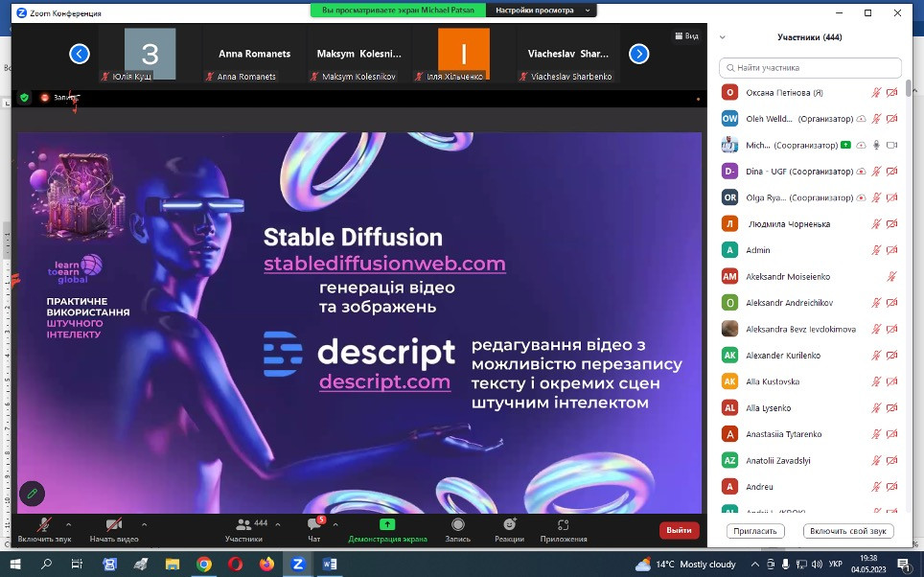This screenshot has height=577, width=924.
Task: Click the green encryption shield icon
Action: (24, 98)
